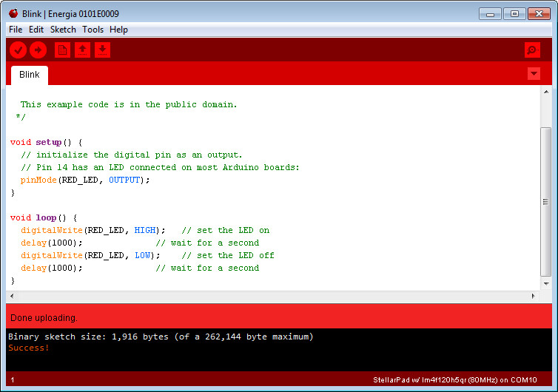Image resolution: width=558 pixels, height=392 pixels.
Task: Click the Verify checkmark button
Action: pos(19,50)
